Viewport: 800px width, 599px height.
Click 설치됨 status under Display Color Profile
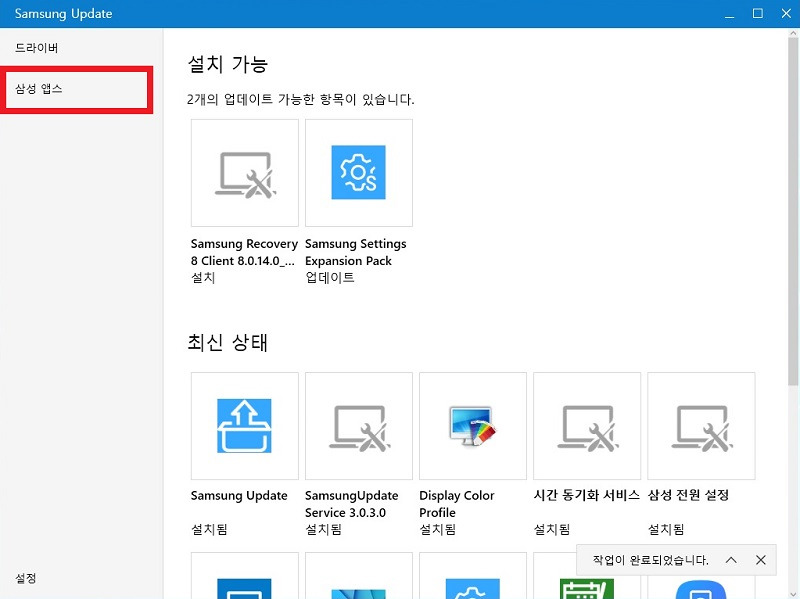[437, 529]
